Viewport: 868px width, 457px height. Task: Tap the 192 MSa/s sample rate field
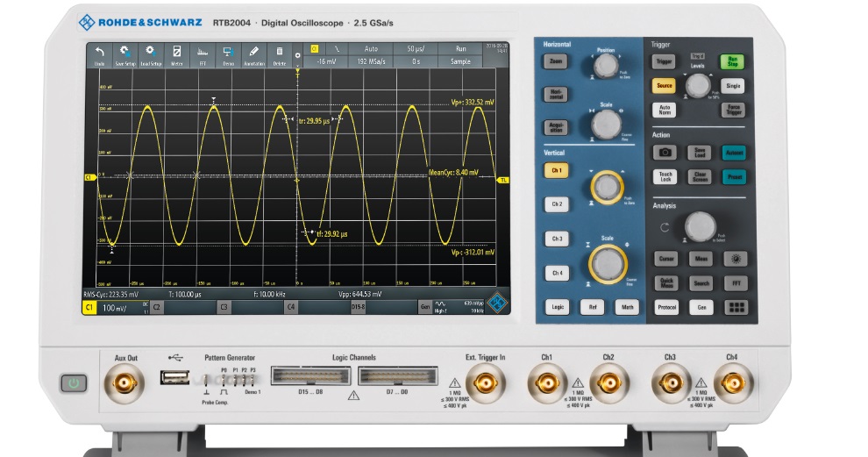point(371,61)
